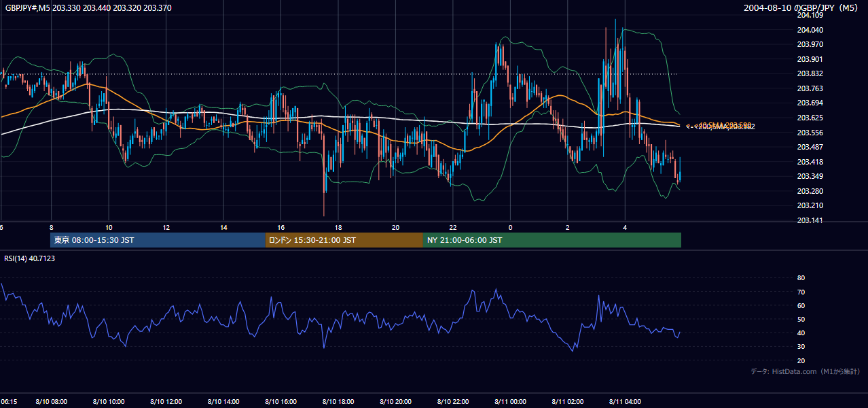Click hour tick 22 under the price chart
Viewport: 868px width, 408px height.
pos(454,227)
